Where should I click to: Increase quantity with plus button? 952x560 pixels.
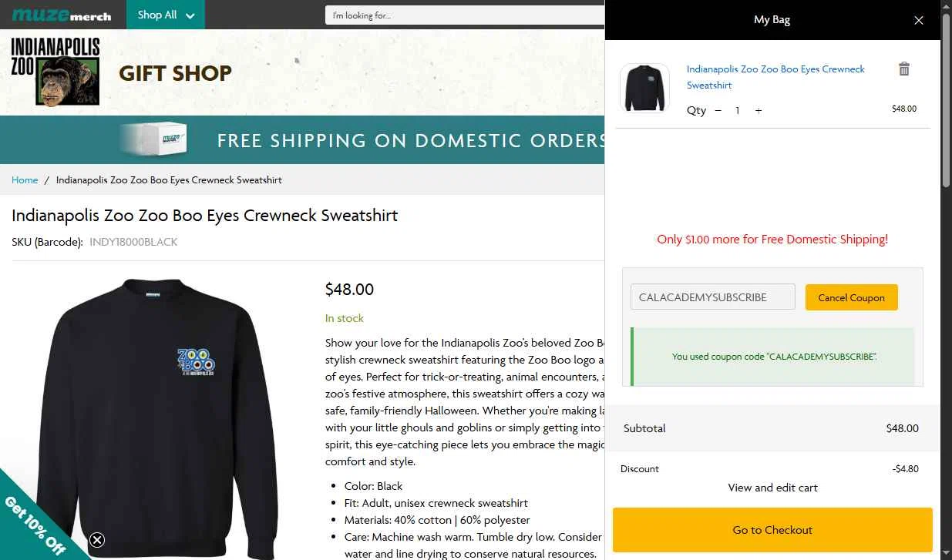click(x=759, y=111)
